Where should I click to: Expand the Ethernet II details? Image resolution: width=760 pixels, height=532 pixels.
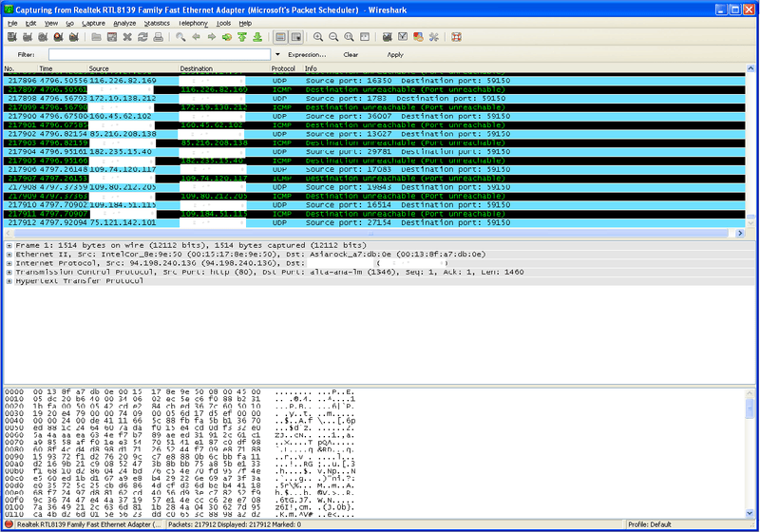coord(9,255)
